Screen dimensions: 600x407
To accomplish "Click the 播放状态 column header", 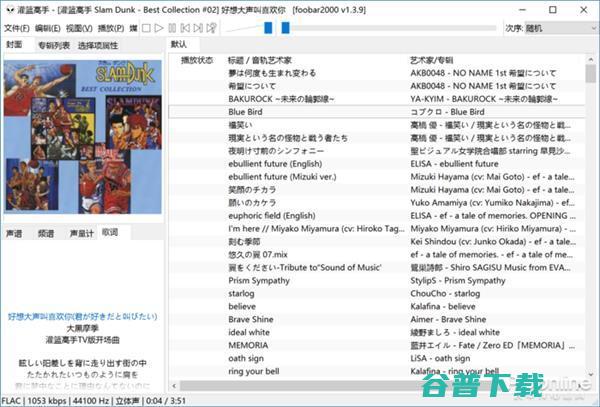I will pos(197,60).
